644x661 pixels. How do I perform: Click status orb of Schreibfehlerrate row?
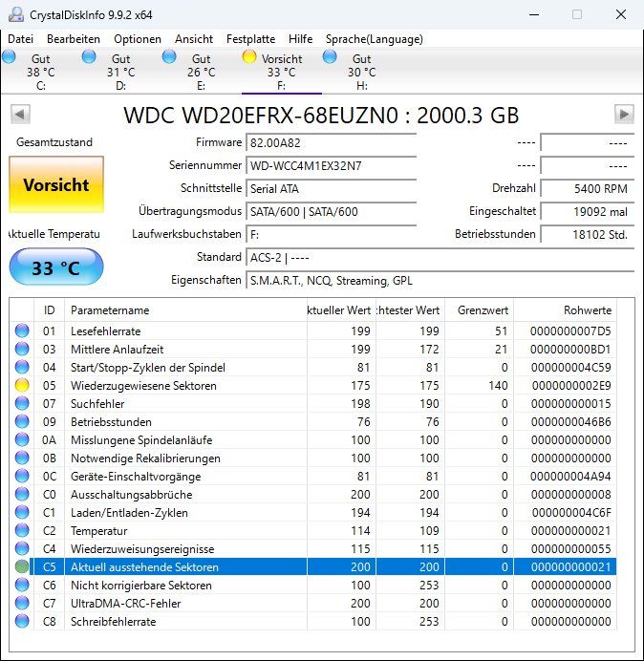[x=22, y=622]
